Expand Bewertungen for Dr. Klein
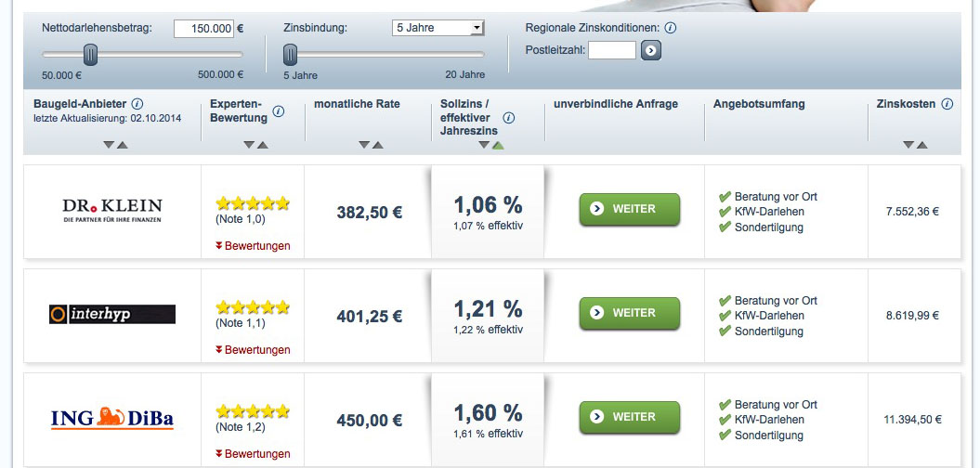 [253, 245]
